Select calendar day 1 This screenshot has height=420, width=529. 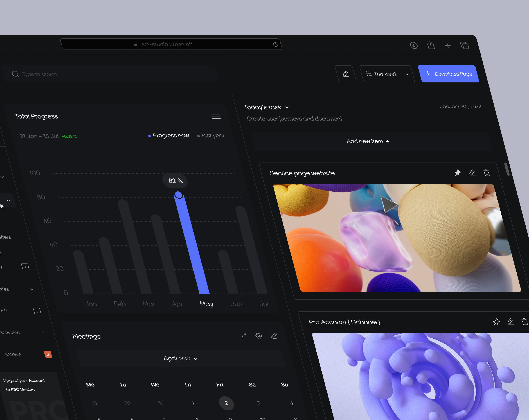[193, 403]
